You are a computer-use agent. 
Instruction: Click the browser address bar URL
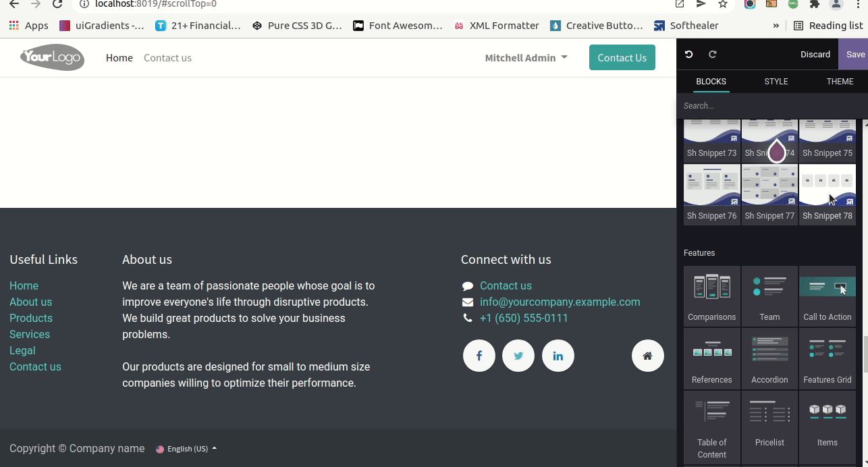click(156, 4)
